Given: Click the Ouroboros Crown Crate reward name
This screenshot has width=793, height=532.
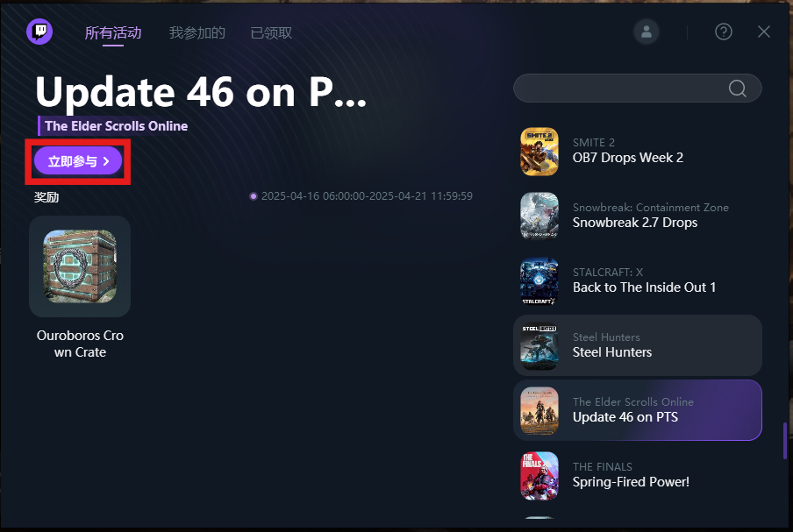Looking at the screenshot, I should 80,344.
